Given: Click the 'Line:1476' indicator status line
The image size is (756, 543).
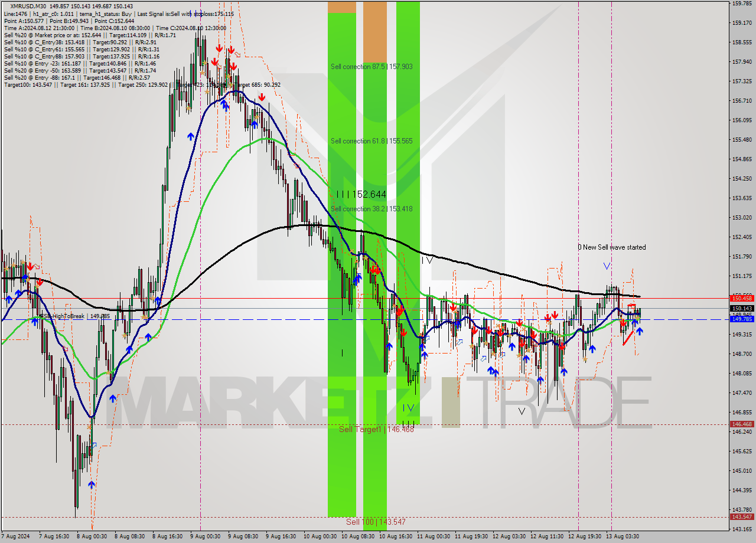Looking at the screenshot, I should pos(119,14).
